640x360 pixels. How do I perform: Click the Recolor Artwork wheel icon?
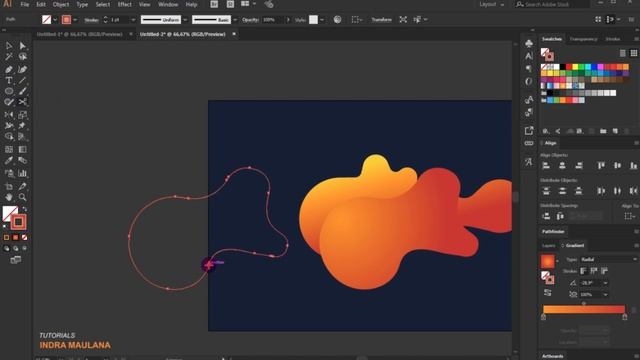(x=337, y=20)
